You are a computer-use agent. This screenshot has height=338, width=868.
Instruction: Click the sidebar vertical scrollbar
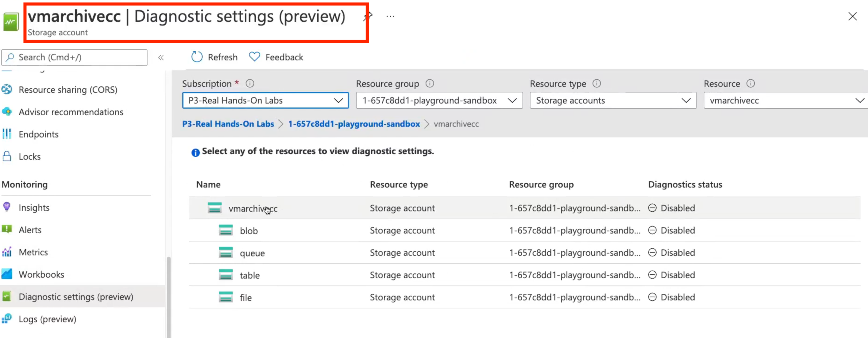tap(169, 297)
